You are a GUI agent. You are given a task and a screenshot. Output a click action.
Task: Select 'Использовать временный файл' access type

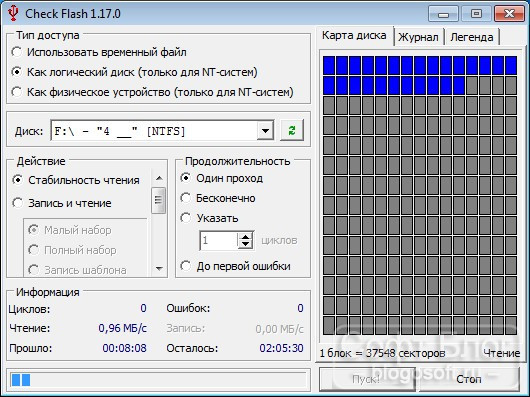coord(99,52)
